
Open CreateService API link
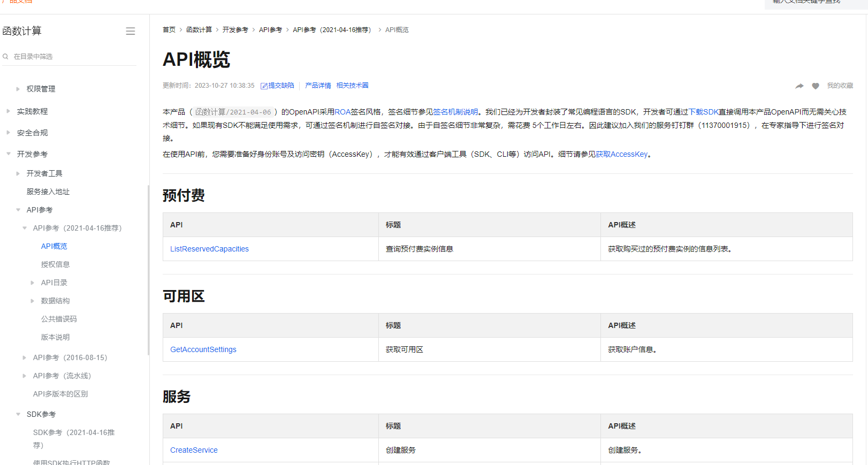pyautogui.click(x=194, y=450)
